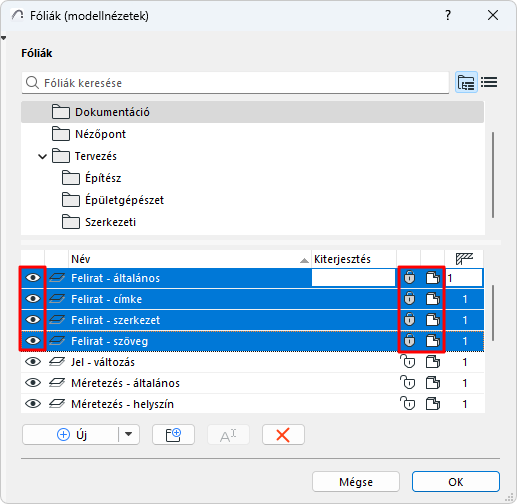
Task: Hide the Jel - változás layer
Action: 33,362
